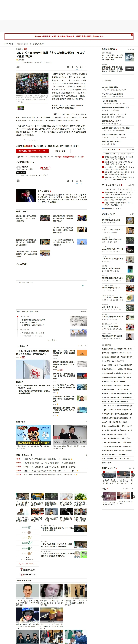Open フォトギャラリー link beside 写真
This screenshot has height=644, width=138.
coord(129,489)
